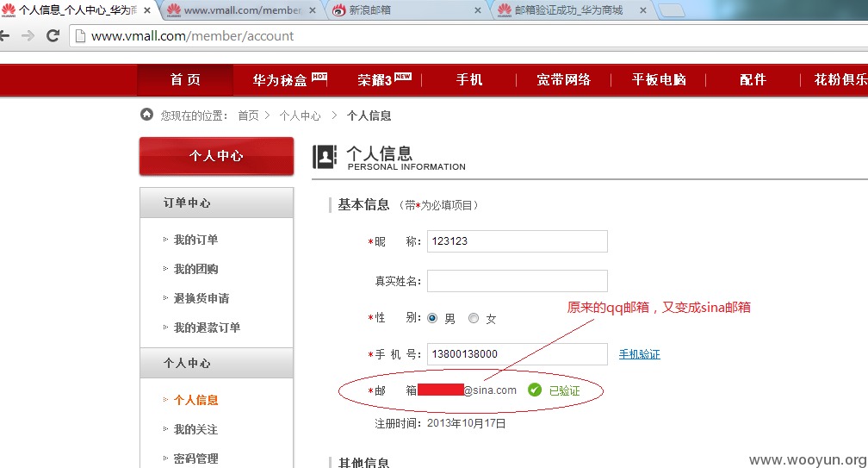Click the Sina mail tab favicon
The image size is (868, 468).
point(338,10)
